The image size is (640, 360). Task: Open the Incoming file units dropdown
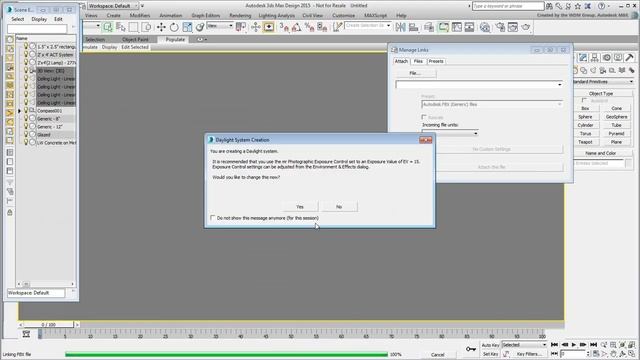450,133
